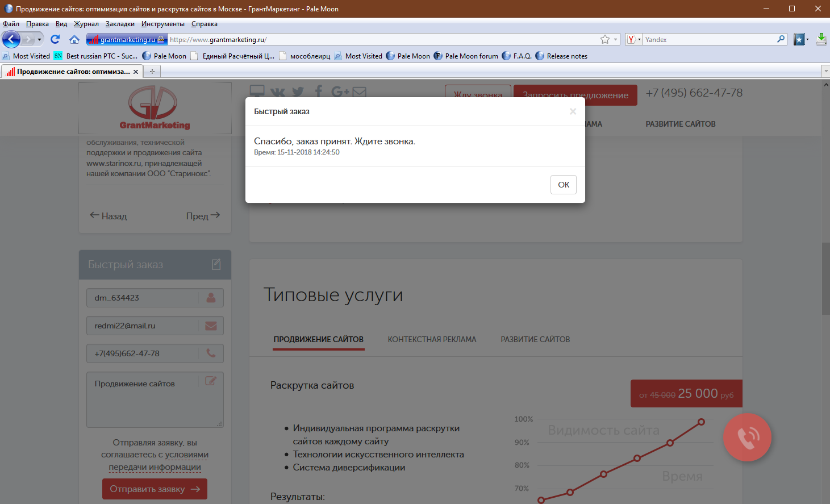
Task: Confirm the order dialog with OK
Action: (x=564, y=185)
